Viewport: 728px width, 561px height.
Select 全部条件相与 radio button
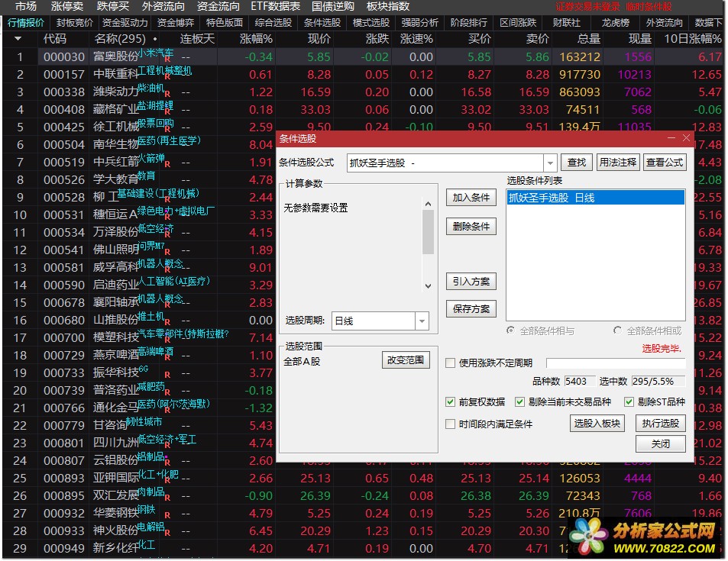tap(511, 330)
